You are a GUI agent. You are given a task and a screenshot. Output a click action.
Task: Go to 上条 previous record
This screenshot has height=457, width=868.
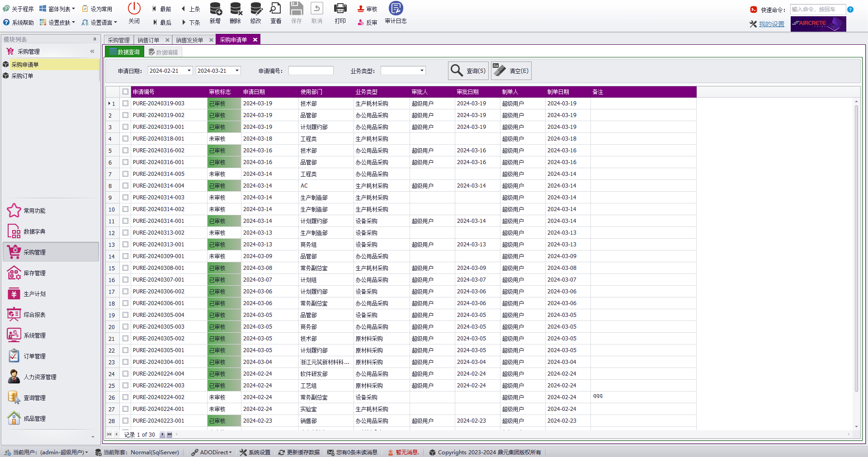point(190,9)
